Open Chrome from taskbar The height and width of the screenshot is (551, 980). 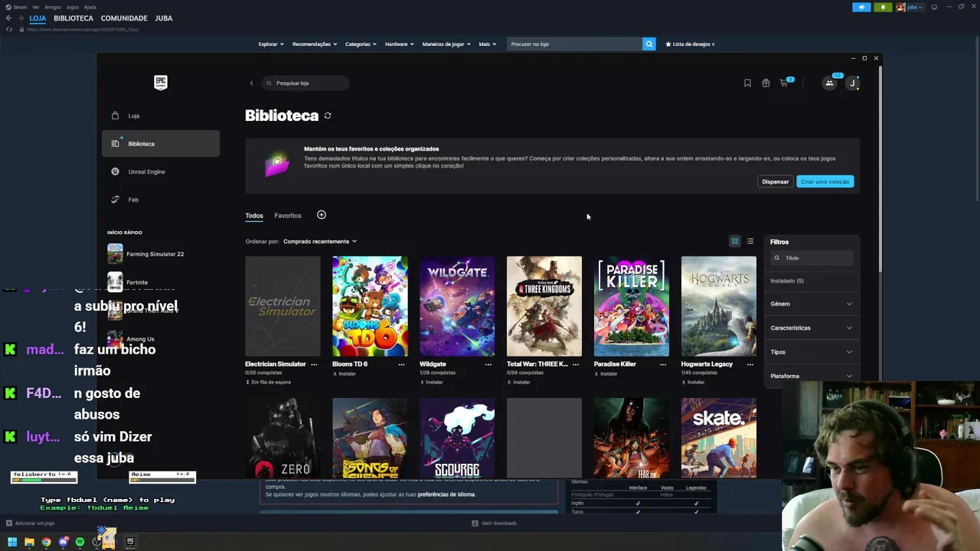point(46,542)
